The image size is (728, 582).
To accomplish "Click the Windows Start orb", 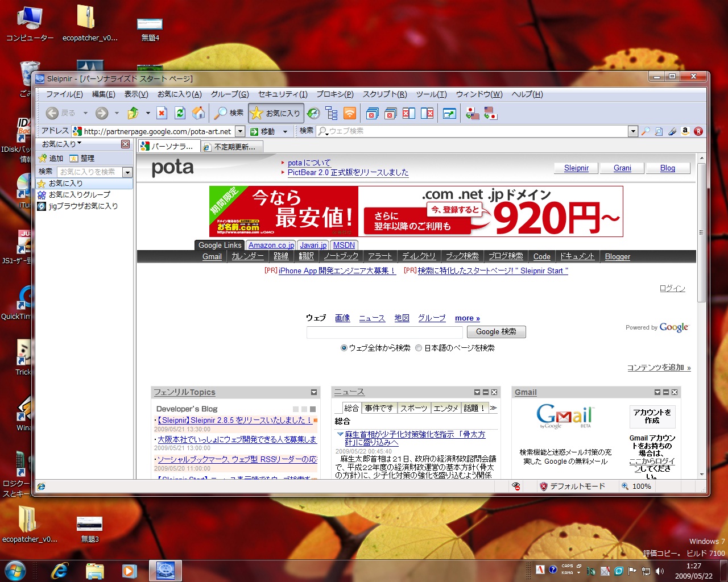I will tap(15, 570).
